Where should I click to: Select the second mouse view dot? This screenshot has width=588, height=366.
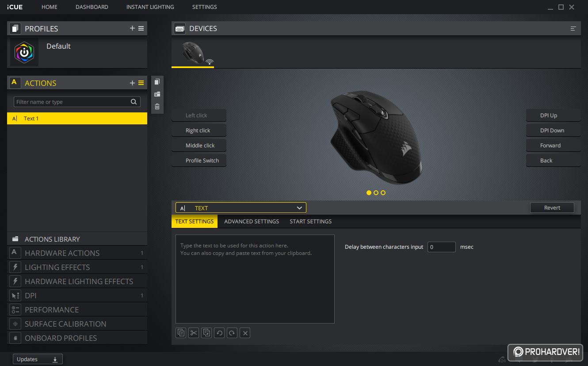click(x=376, y=193)
